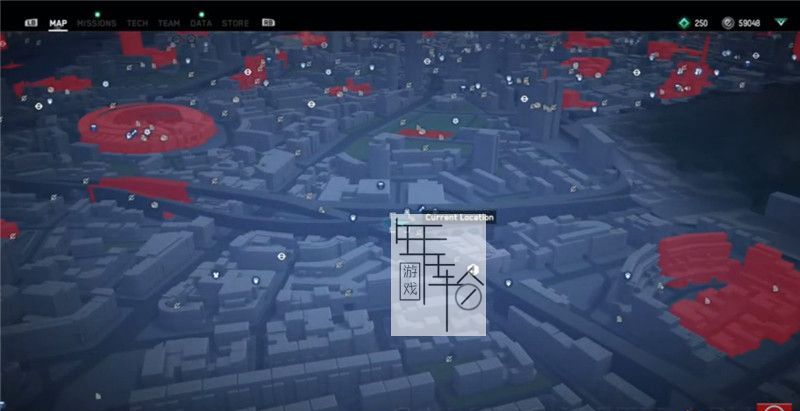Open the MISSIONS tab
The image size is (800, 411).
[96, 23]
